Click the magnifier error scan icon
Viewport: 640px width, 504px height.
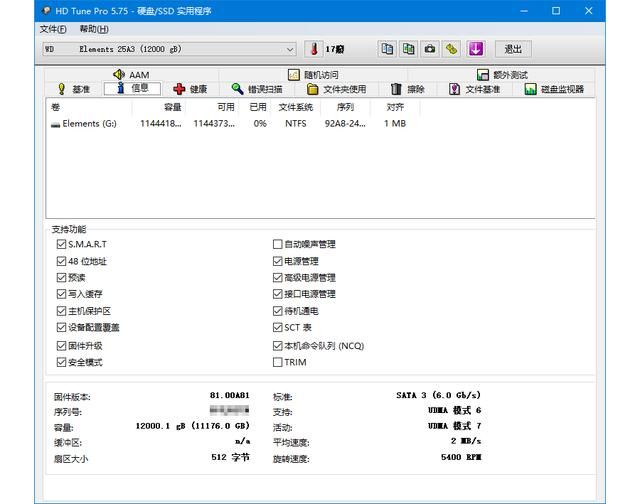[237, 89]
